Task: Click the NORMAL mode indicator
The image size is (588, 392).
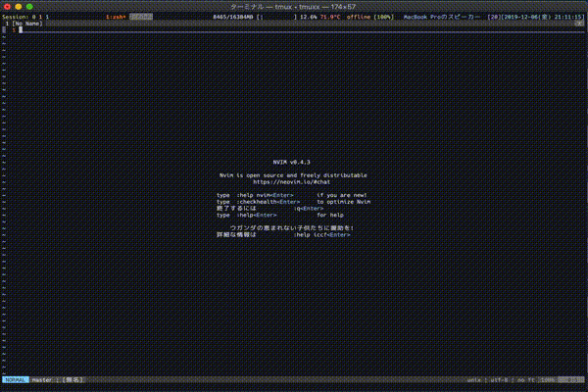Action: pyautogui.click(x=16, y=380)
